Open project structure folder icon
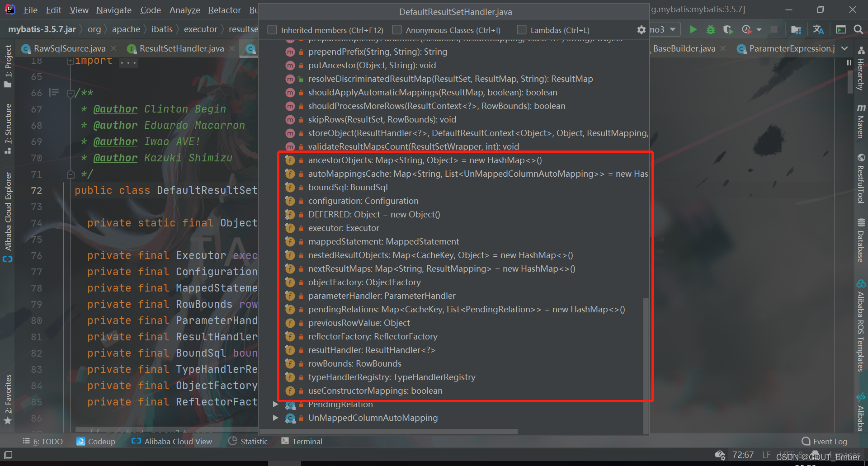The height and width of the screenshot is (466, 868). [x=796, y=30]
